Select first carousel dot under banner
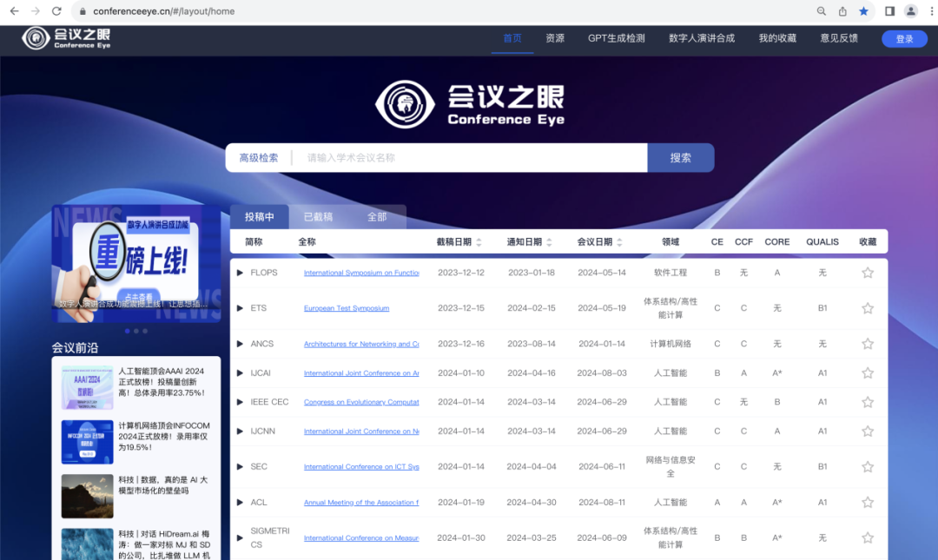Screen dimensions: 938x560 tap(128, 331)
